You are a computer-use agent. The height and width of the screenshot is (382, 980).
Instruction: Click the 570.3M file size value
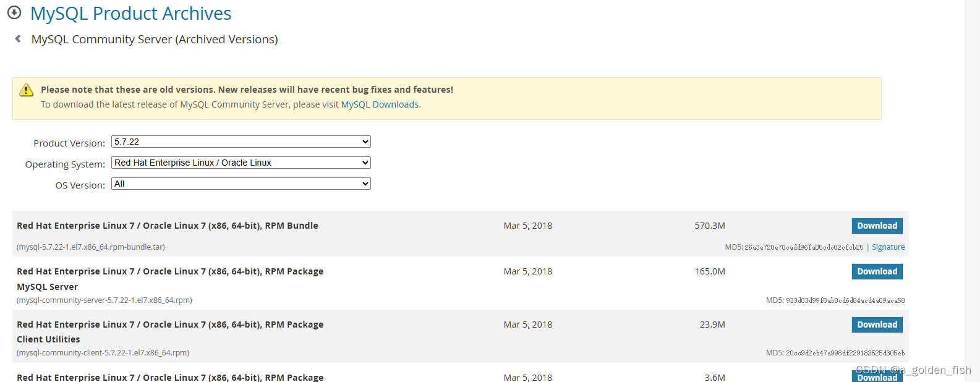710,226
